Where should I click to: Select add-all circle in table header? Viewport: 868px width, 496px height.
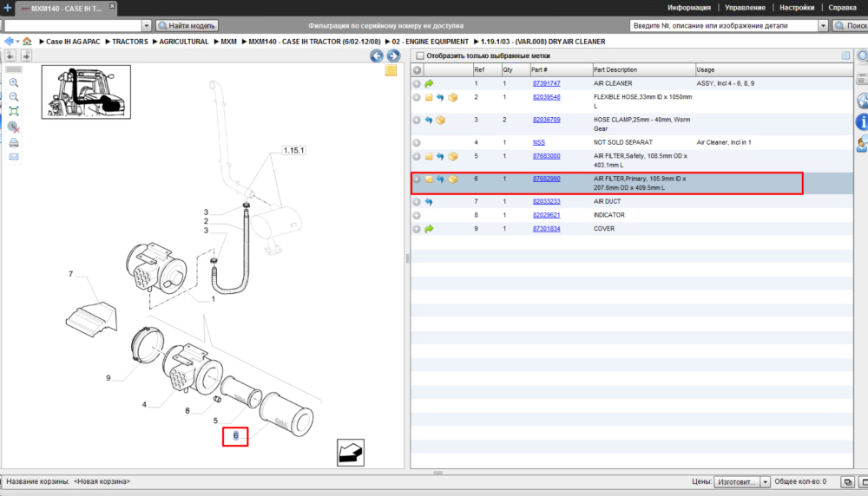coord(417,70)
